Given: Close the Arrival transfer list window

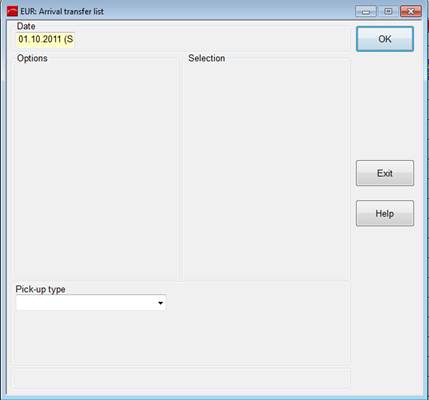Looking at the screenshot, I should [x=411, y=11].
